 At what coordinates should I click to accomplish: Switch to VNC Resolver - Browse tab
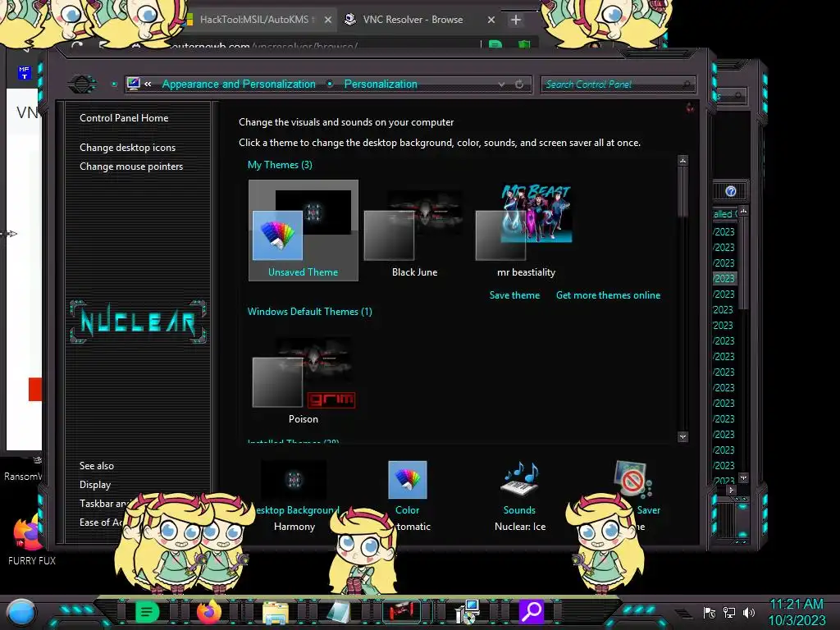click(x=413, y=20)
